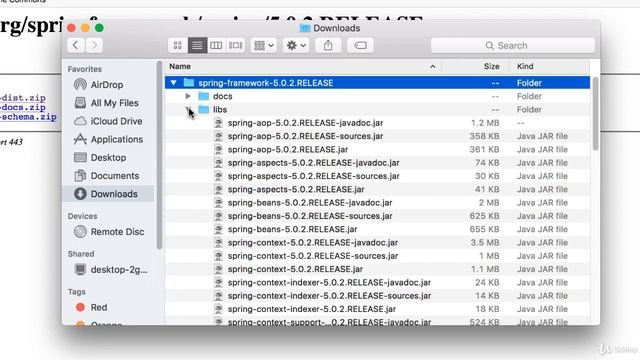
Task: Select spring-aspects-5.0.2.RELEASE-sources.jar
Action: point(378,176)
